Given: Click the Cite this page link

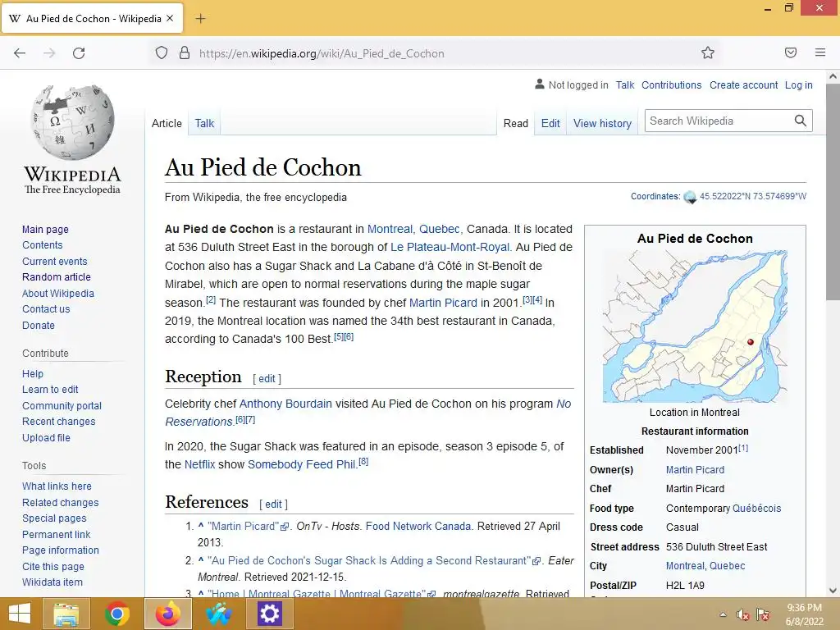Looking at the screenshot, I should click(53, 566).
